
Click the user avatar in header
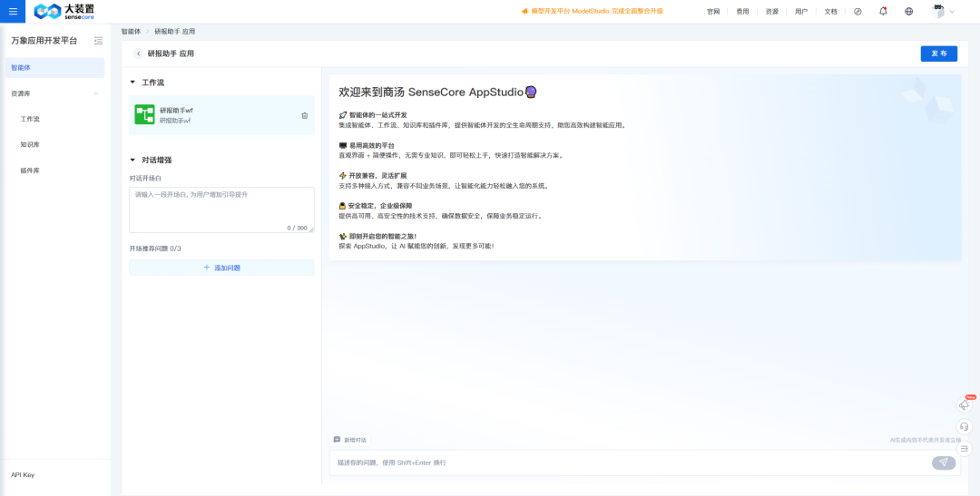937,11
